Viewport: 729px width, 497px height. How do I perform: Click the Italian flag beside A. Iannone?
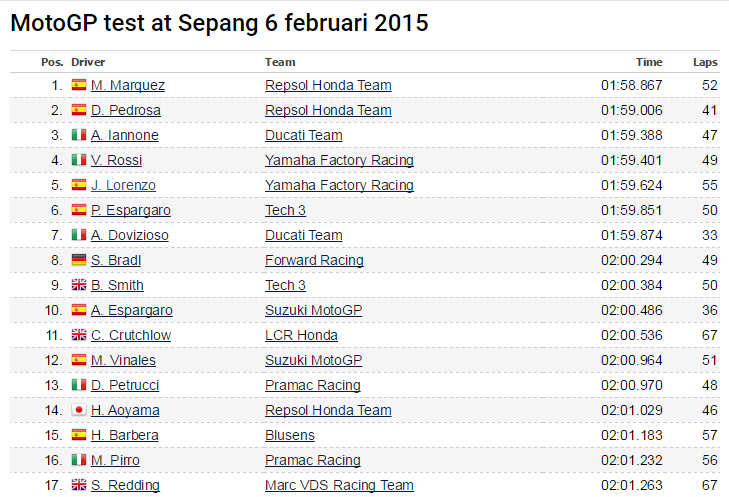[x=79, y=136]
